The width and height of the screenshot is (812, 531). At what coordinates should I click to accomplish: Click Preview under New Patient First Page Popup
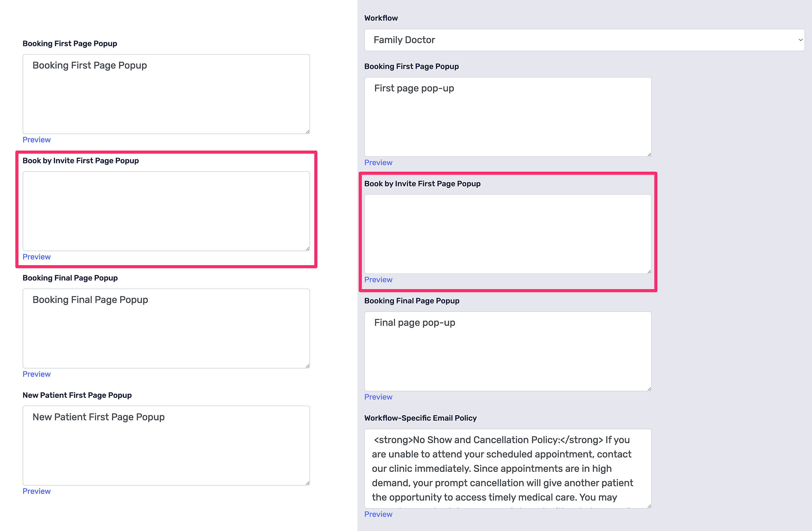coord(36,491)
